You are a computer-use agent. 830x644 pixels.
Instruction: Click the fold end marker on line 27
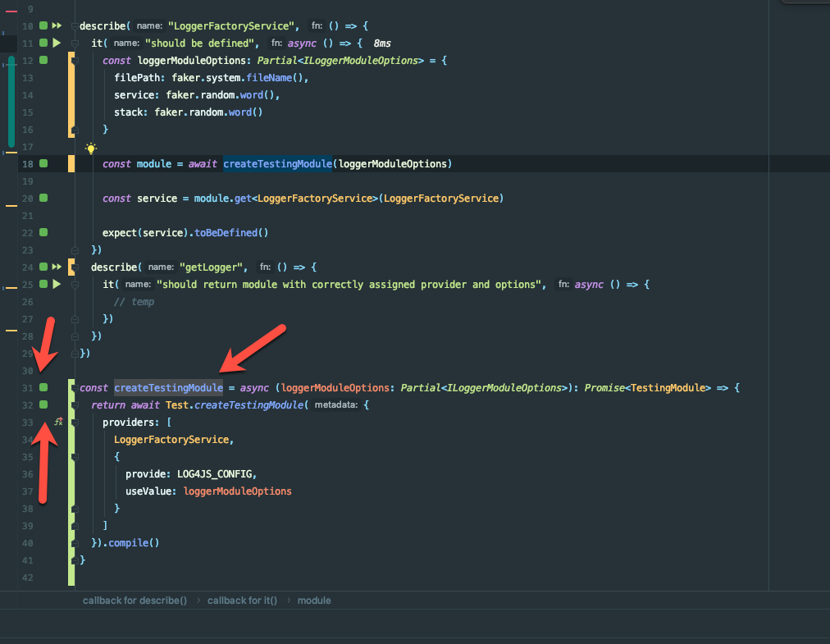[75, 319]
